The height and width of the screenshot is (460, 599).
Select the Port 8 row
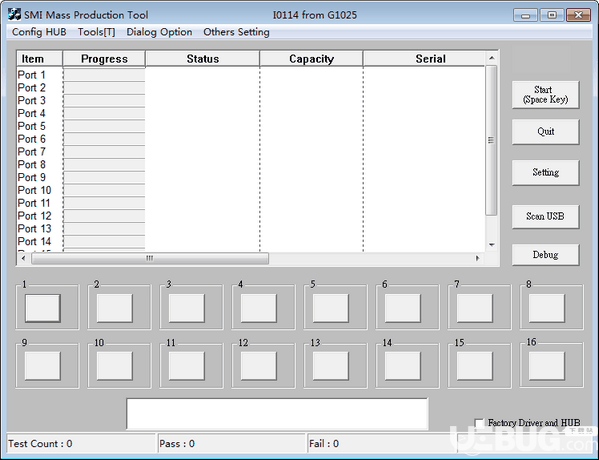click(251, 165)
